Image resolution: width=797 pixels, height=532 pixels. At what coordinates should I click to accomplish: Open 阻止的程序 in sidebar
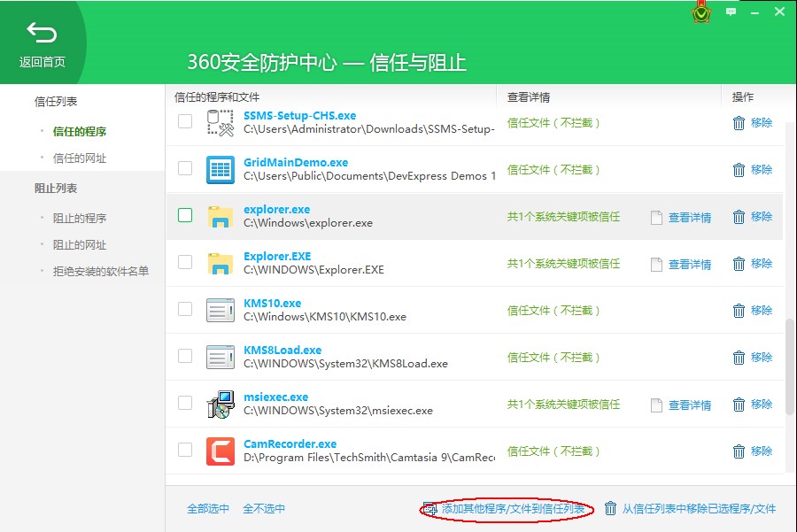click(x=80, y=218)
